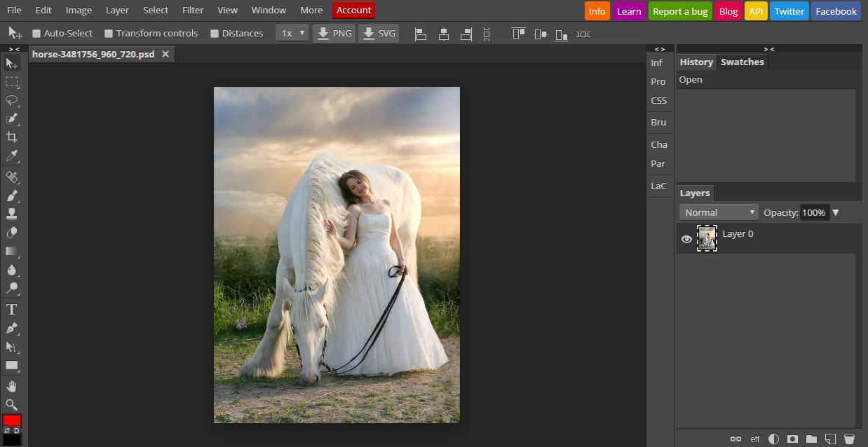The height and width of the screenshot is (447, 868).
Task: Select the Rectangle Select tool
Action: 12,82
